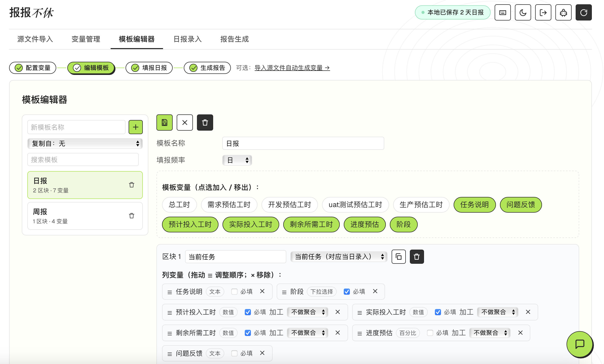
Task: Add the uat测试预估工时 variable chip
Action: (355, 205)
